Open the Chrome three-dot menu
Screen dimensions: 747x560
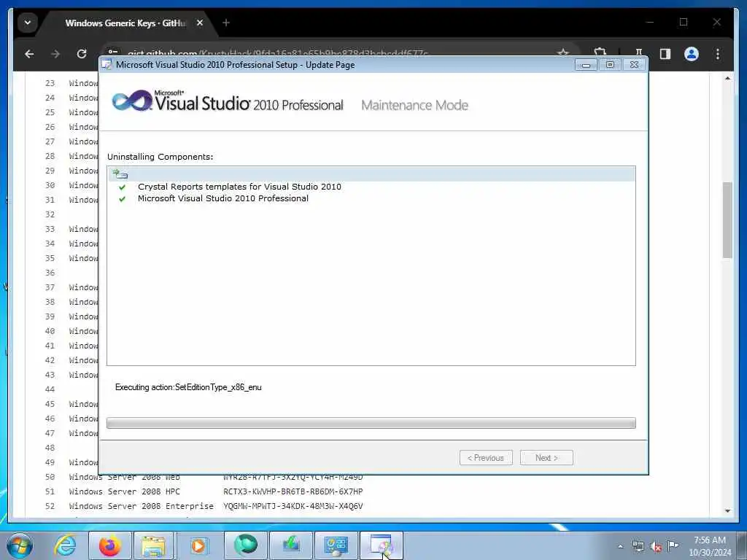(718, 54)
